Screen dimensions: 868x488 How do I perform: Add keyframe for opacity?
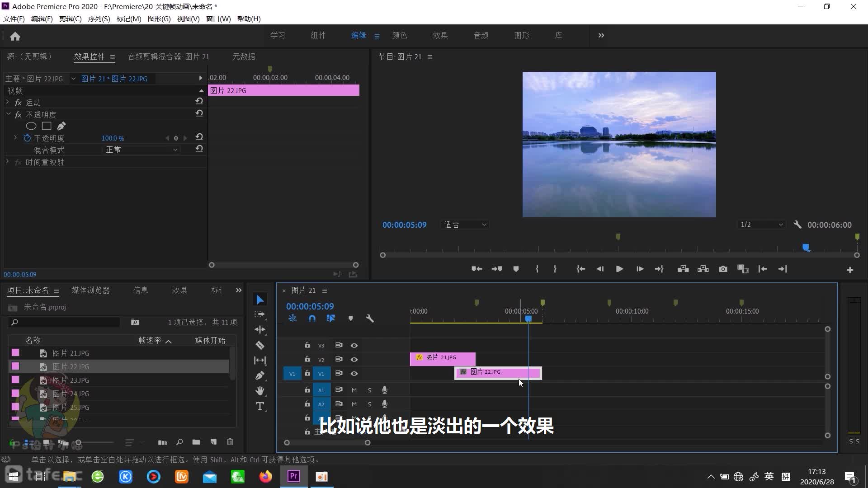click(x=176, y=138)
